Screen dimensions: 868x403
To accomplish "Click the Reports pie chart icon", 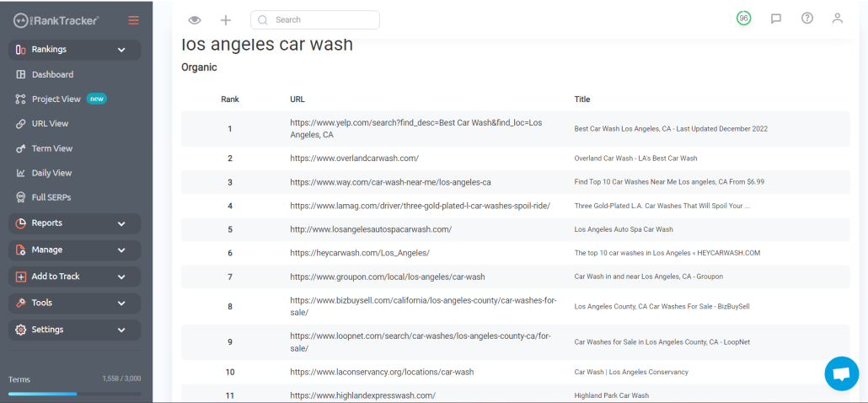I will [x=20, y=223].
